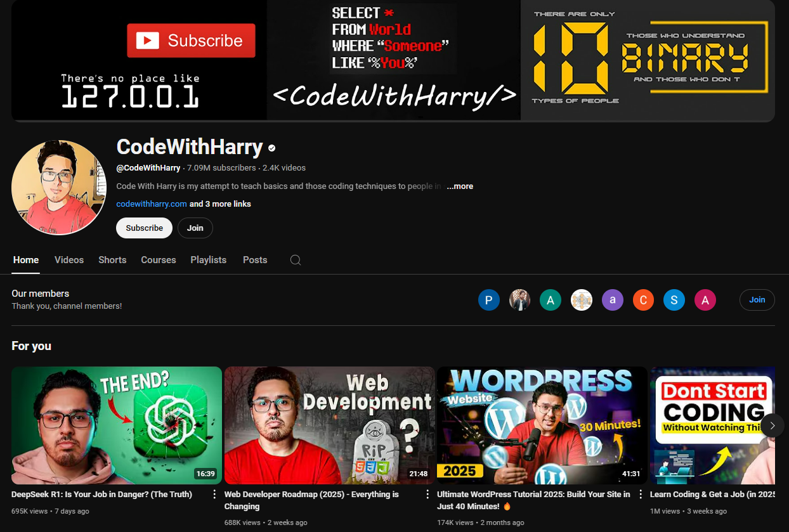Click next arrow to scroll For you videos
Screen dimensions: 789x532
point(772,425)
